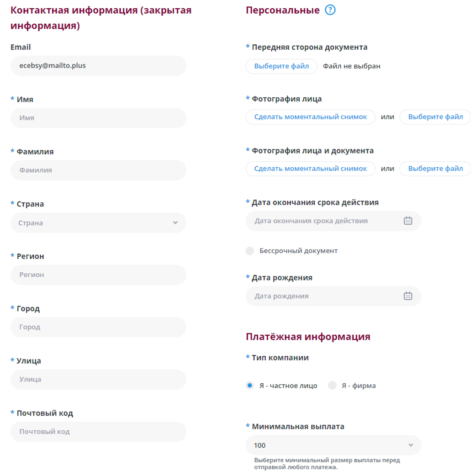This screenshot has width=471, height=476.
Task: Focus the Имя input field
Action: click(x=98, y=118)
